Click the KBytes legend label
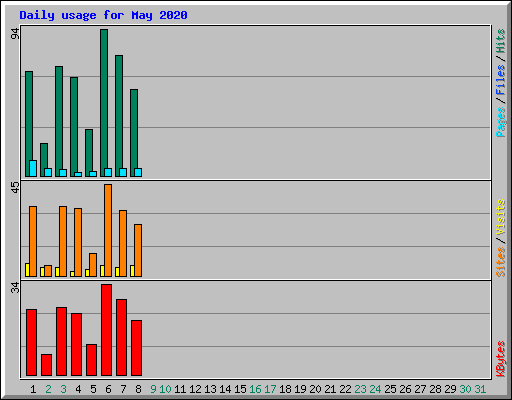Viewport: 512px width, 400px height. coord(500,359)
